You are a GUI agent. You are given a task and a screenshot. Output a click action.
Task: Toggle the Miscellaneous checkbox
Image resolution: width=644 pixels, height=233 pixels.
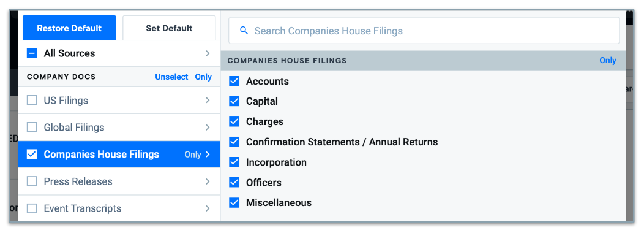coord(234,202)
